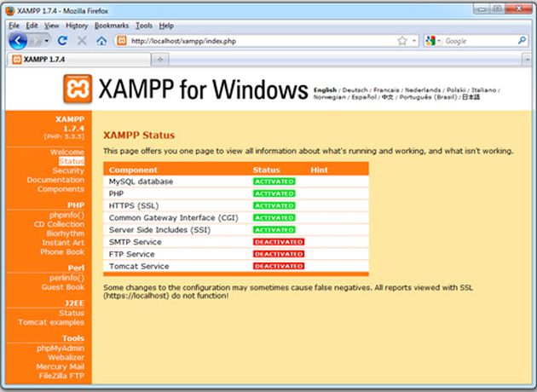
Task: Open the list all tabs dropdown
Action: click(x=527, y=60)
